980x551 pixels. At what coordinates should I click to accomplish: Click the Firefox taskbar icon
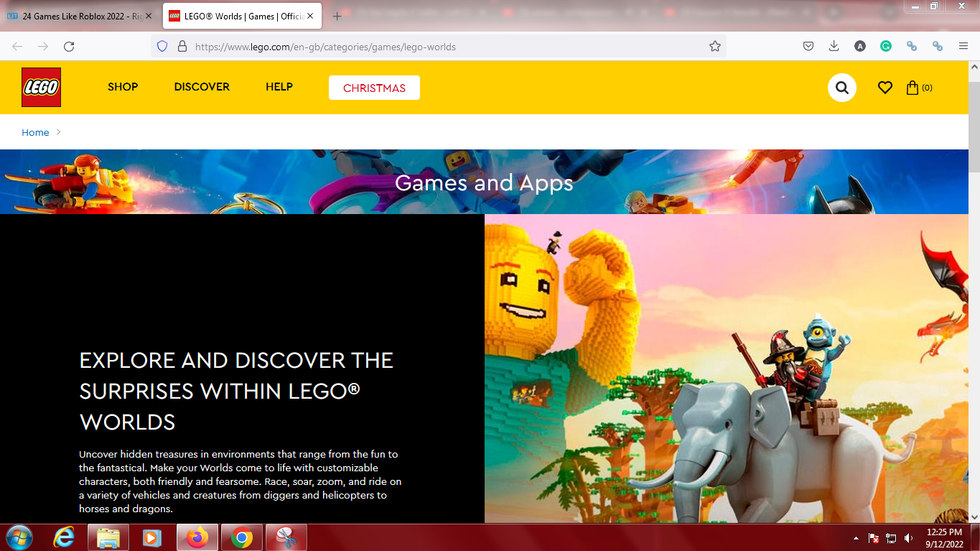pyautogui.click(x=197, y=537)
